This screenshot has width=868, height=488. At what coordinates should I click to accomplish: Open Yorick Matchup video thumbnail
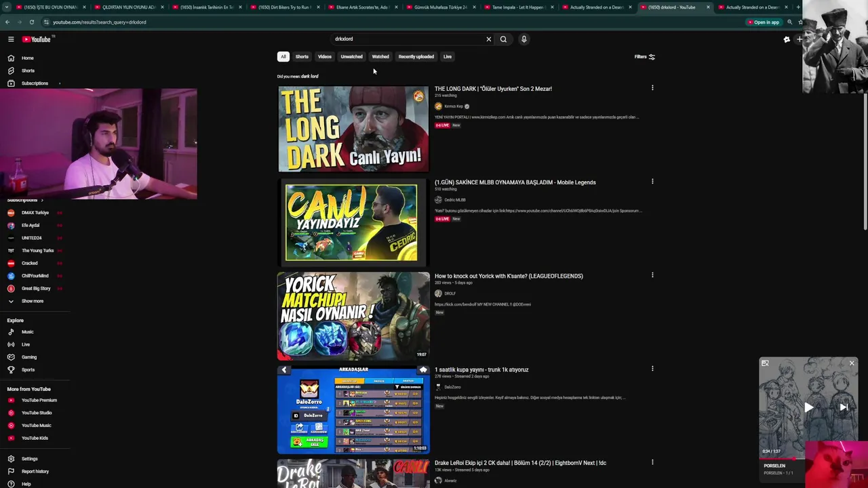[x=353, y=316]
